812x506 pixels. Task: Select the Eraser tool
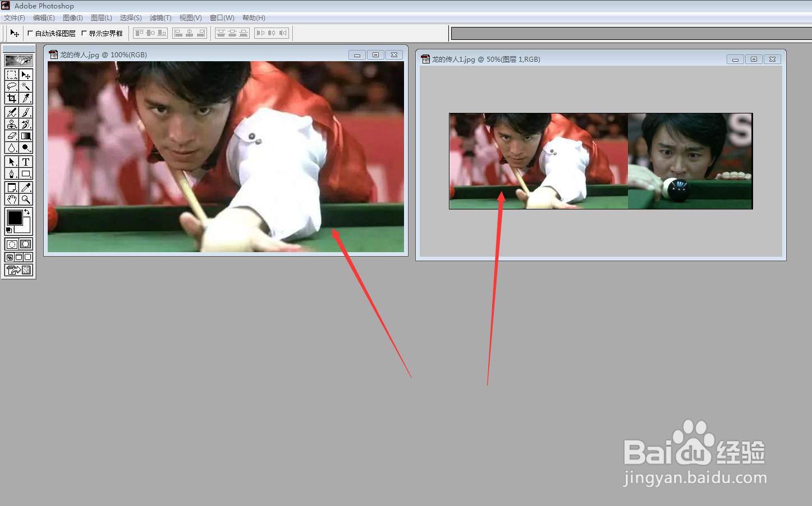point(11,136)
